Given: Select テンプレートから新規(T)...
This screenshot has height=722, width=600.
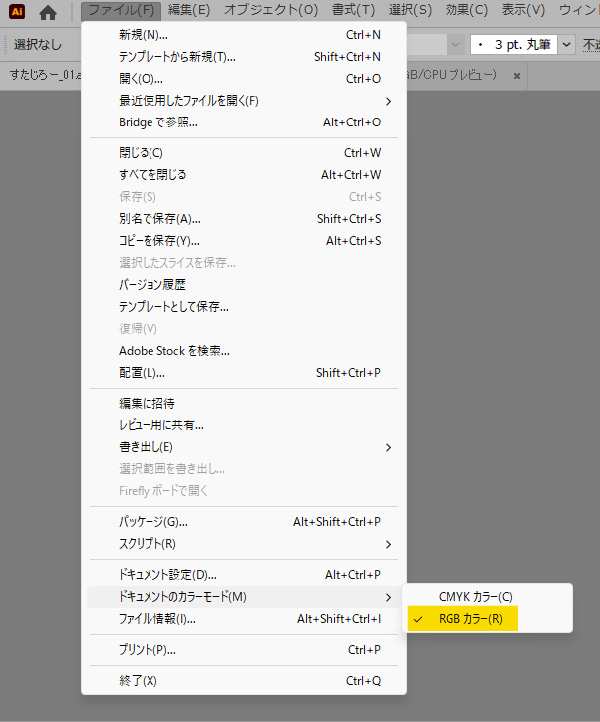Looking at the screenshot, I should click(244, 57).
